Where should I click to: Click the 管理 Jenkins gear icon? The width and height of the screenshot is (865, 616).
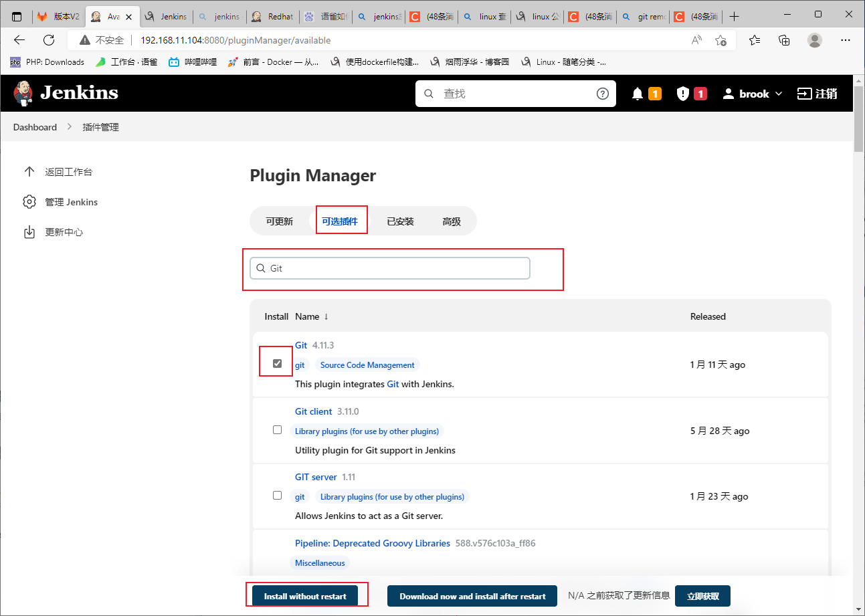pos(29,201)
